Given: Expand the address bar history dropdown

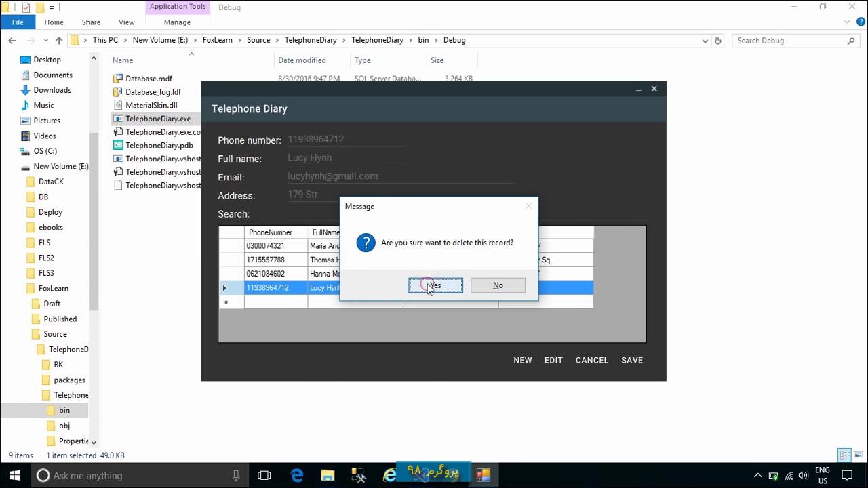Looking at the screenshot, I should (705, 40).
